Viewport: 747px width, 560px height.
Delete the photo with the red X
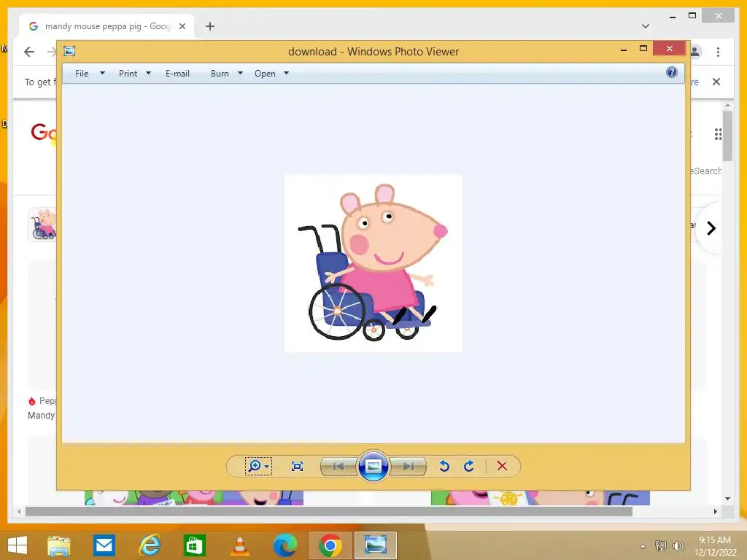click(502, 466)
